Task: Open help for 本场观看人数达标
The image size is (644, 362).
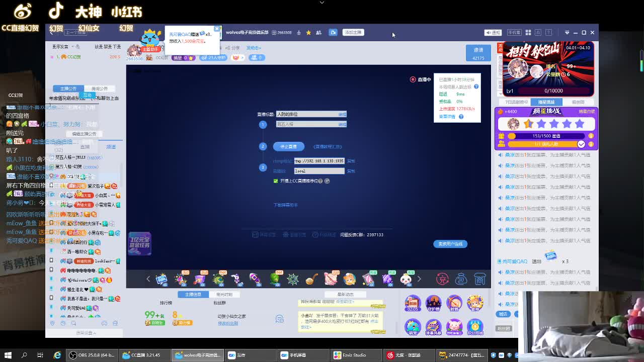Action: click(476, 87)
